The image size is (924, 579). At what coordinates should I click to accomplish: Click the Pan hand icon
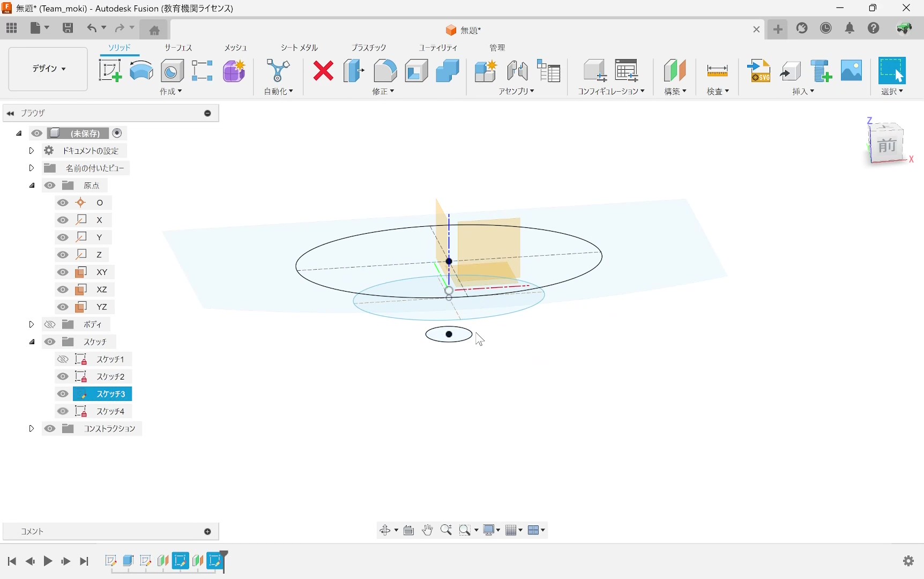[427, 530]
